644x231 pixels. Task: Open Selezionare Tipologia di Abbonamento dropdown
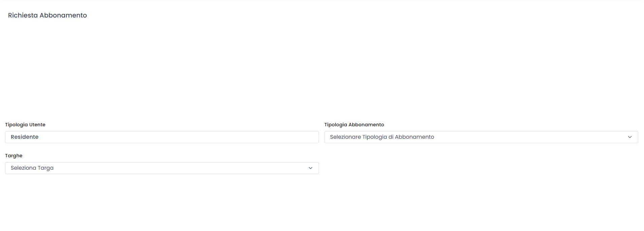[481, 137]
